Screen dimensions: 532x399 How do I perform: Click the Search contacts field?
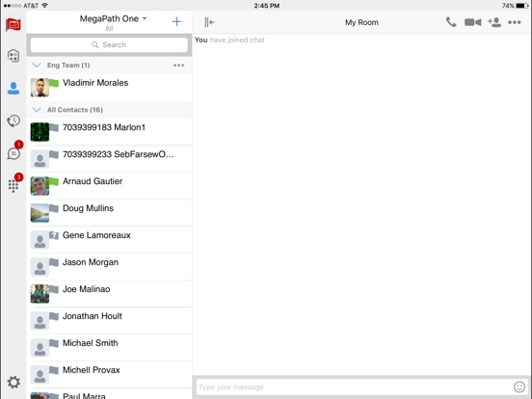pyautogui.click(x=109, y=44)
